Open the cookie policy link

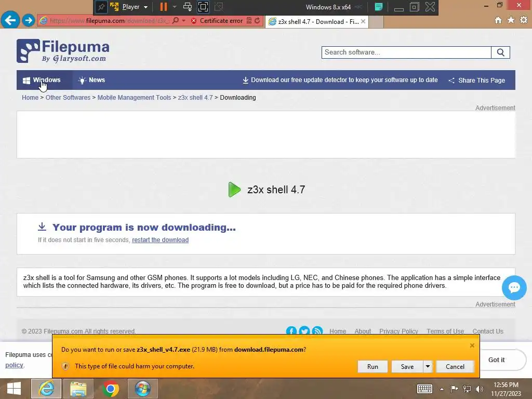click(14, 365)
